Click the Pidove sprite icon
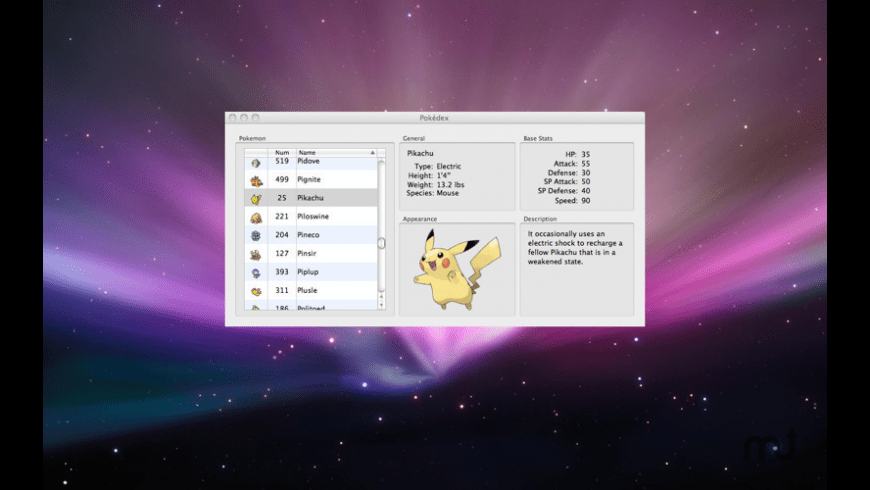The width and height of the screenshot is (870, 490). [256, 163]
